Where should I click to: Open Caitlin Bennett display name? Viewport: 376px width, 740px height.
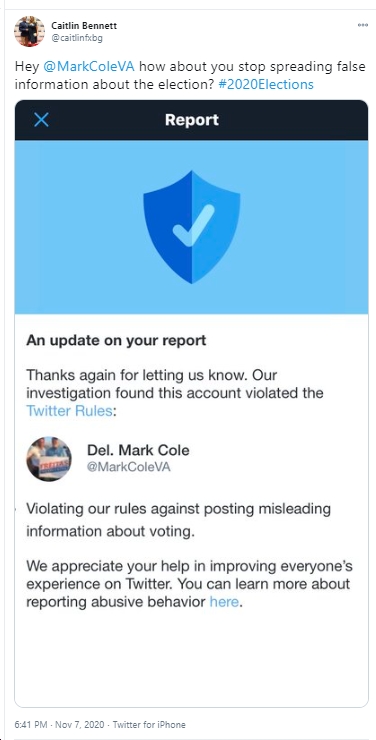pos(84,26)
